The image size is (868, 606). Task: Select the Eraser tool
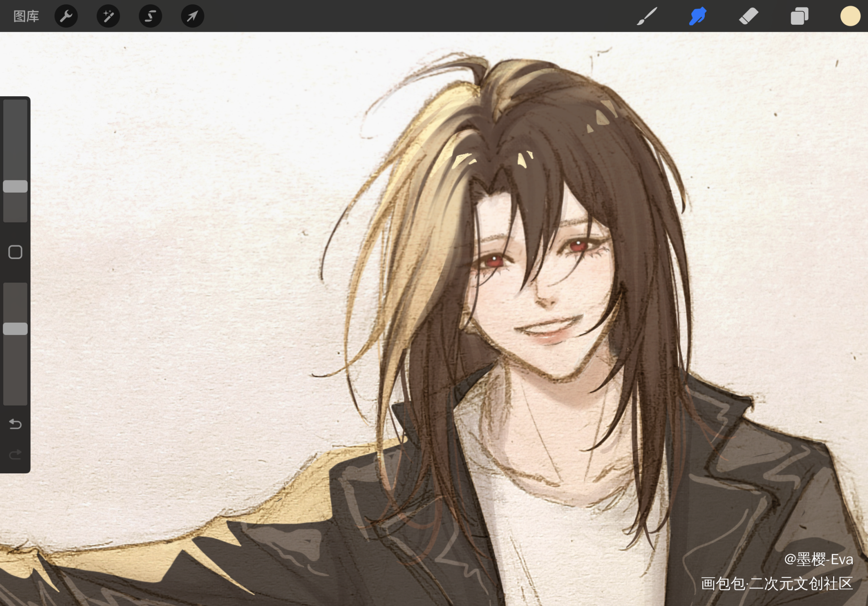coord(748,16)
